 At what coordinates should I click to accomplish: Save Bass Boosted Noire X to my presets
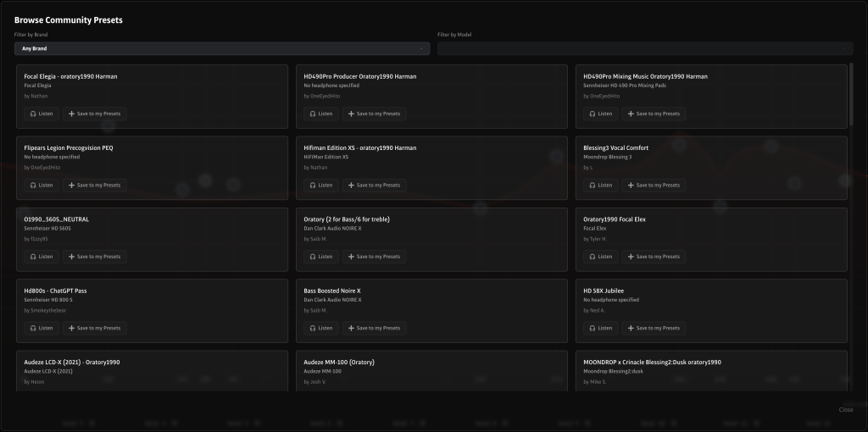[x=374, y=328]
